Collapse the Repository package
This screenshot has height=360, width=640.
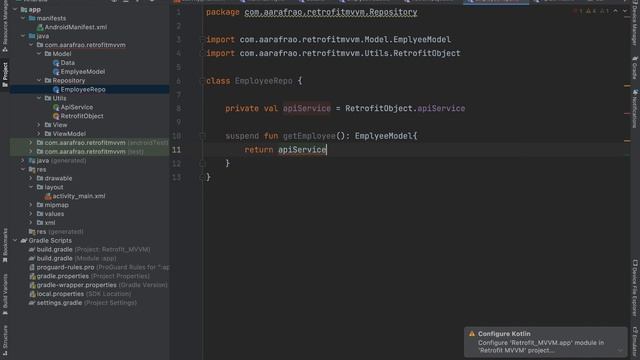[39, 80]
